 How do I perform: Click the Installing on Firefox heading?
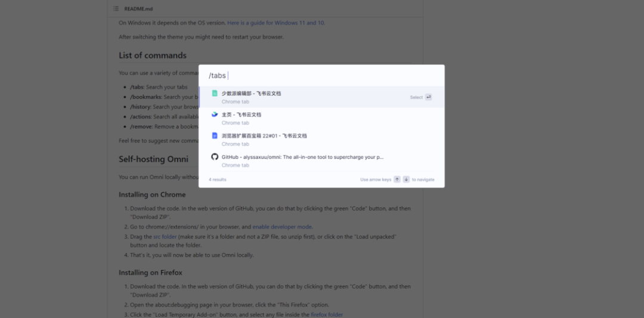[x=150, y=273]
